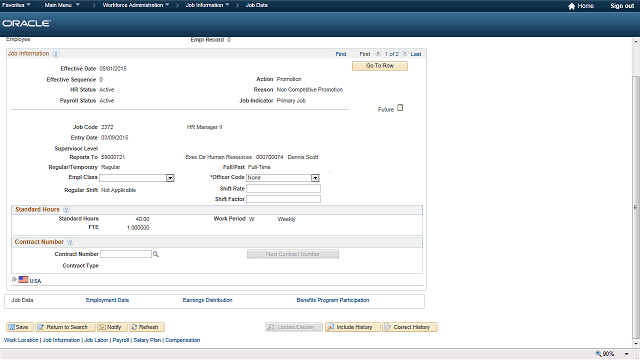The height and width of the screenshot is (360, 640).
Task: Click the Shift Rate input field
Action: click(x=283, y=189)
